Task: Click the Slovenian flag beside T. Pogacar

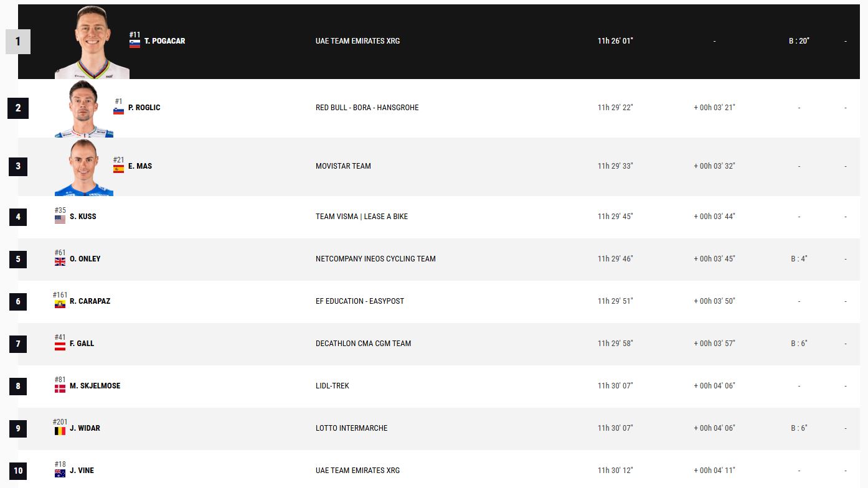Action: coord(134,44)
